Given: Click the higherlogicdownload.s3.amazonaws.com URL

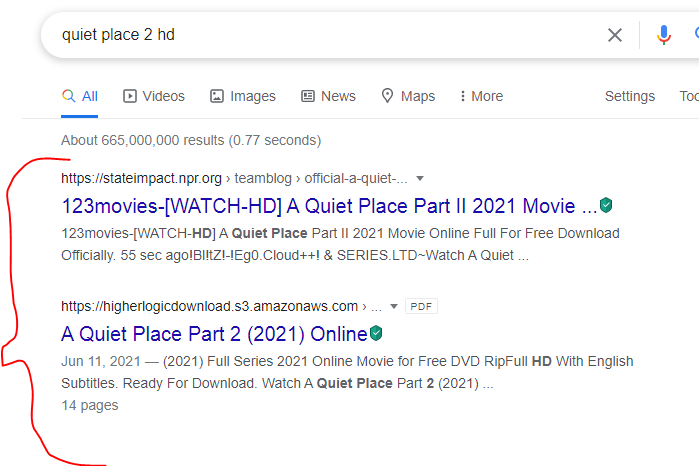Looking at the screenshot, I should [x=210, y=306].
